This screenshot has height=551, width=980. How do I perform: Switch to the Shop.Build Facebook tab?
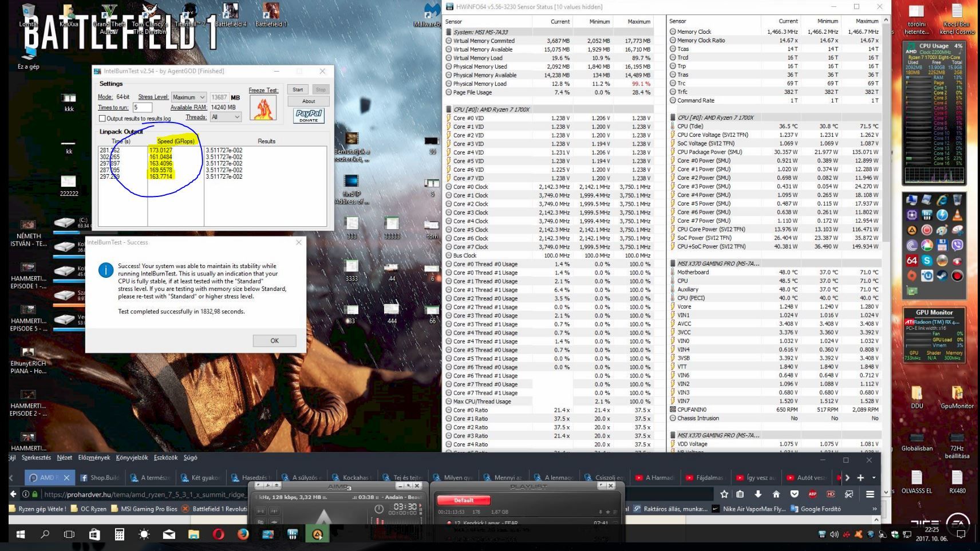pos(100,477)
